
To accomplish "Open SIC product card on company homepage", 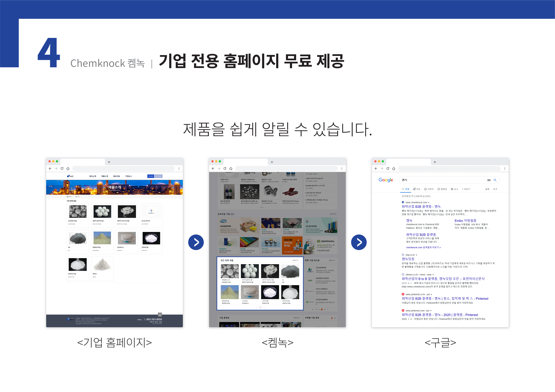I will click(x=78, y=242).
